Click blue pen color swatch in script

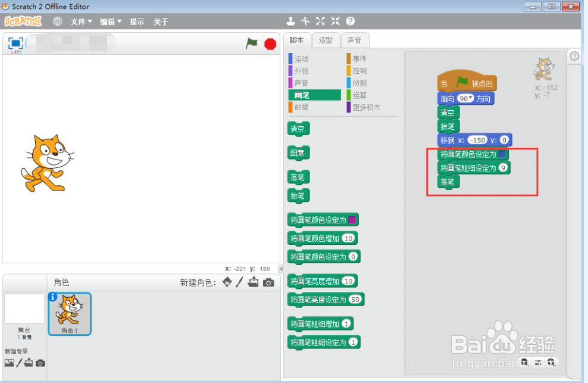[x=502, y=154]
